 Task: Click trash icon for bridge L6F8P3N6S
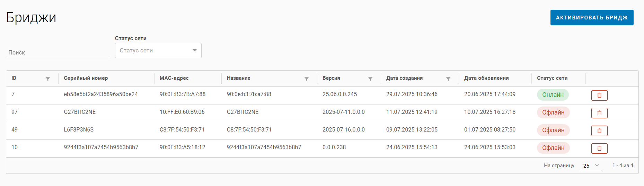599,131
